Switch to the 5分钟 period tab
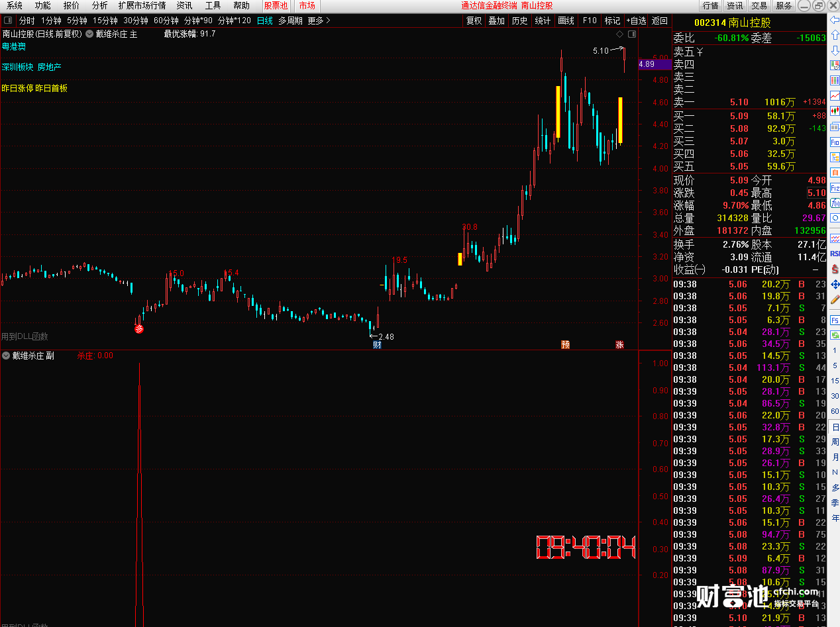This screenshot has width=840, height=627. (77, 21)
